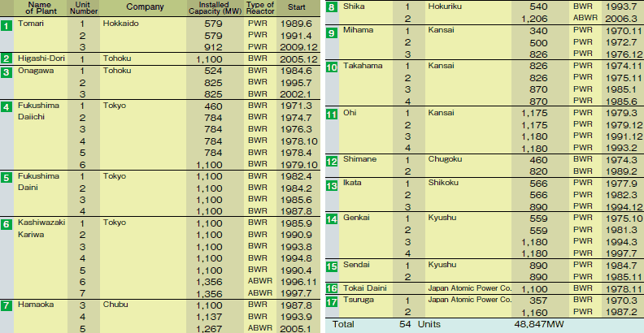Click the 'Type of Reactor' column header
The width and height of the screenshot is (644, 333).
(x=260, y=8)
